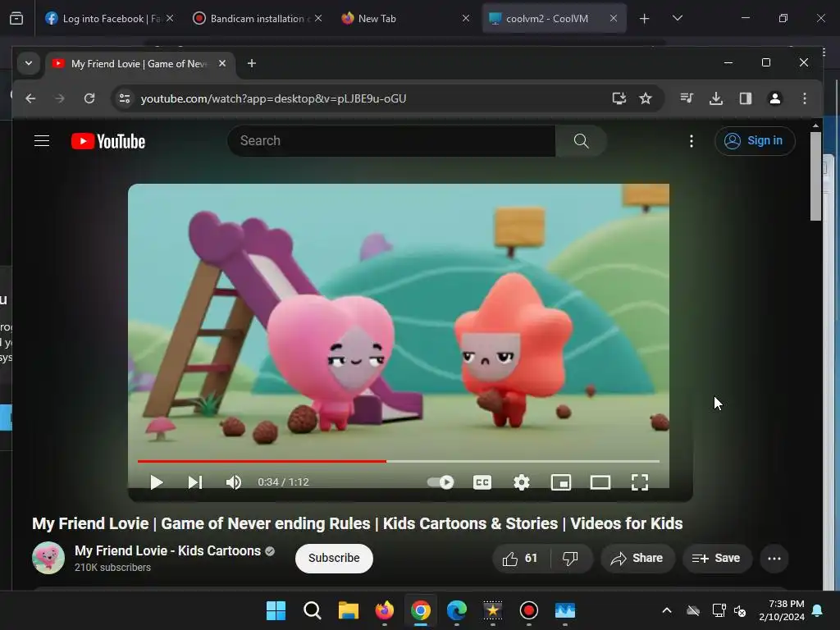Expand outer browser tab list chevron
Image resolution: width=840 pixels, height=630 pixels.
click(x=677, y=18)
